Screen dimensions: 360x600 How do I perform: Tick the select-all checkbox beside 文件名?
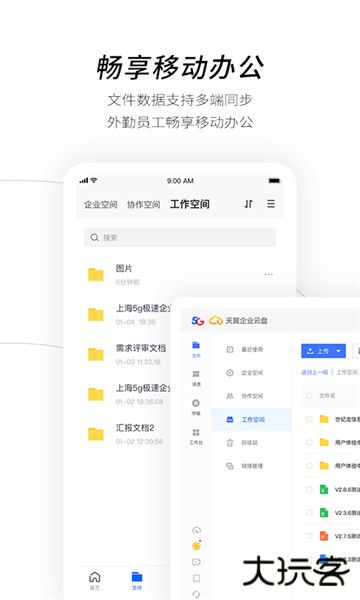pos(309,396)
